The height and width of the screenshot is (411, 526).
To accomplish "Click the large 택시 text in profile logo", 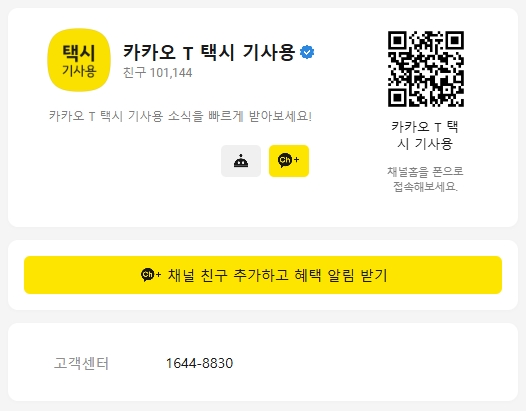I will (x=79, y=53).
